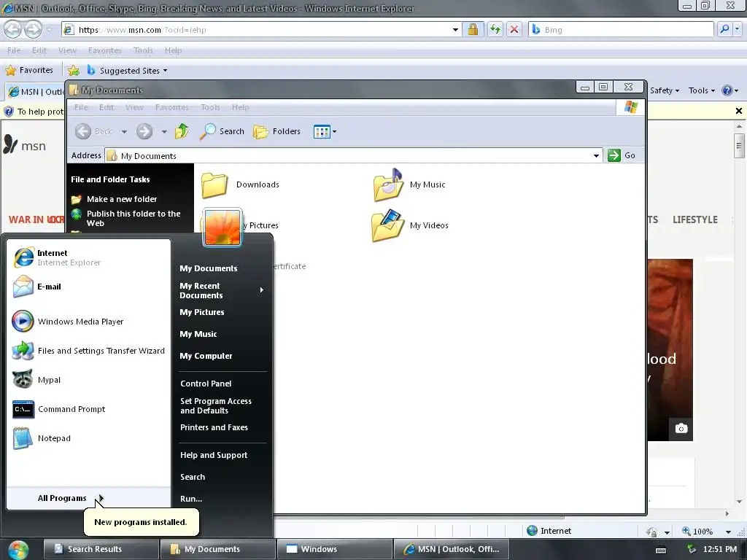Viewport: 747px width, 560px height.
Task: Click the Bing search magnifier button
Action: pyautogui.click(x=724, y=29)
